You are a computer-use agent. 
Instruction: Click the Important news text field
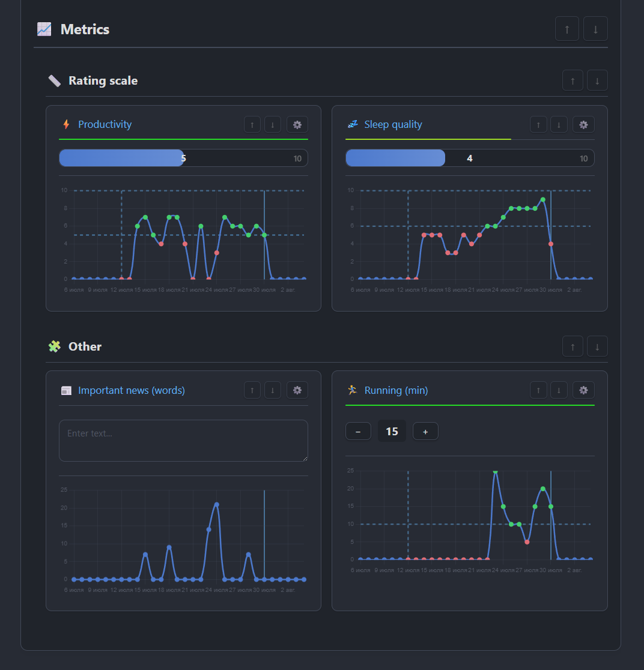[x=183, y=441]
